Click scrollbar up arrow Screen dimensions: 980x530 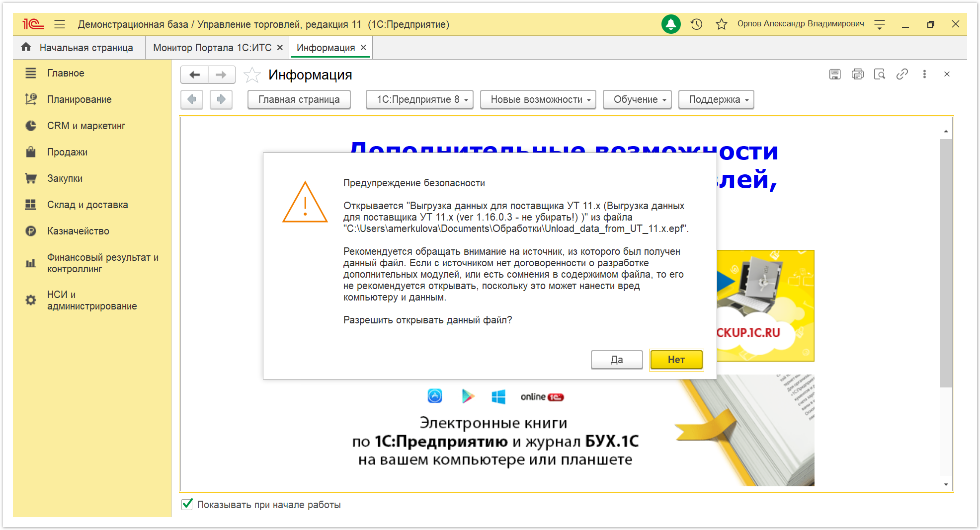pos(946,132)
